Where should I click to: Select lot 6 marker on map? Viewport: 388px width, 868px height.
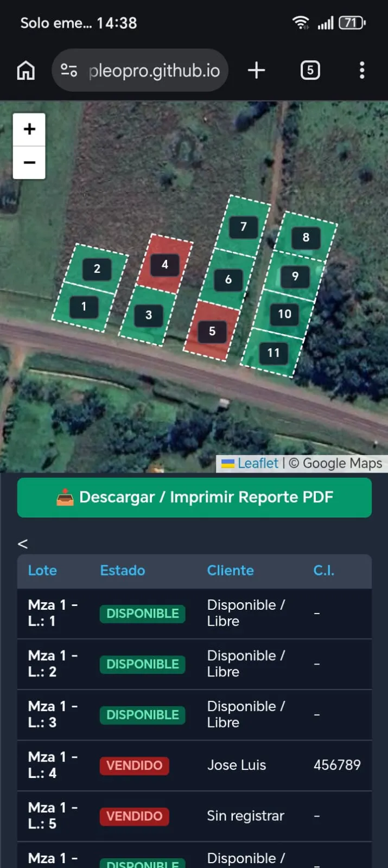(x=228, y=279)
